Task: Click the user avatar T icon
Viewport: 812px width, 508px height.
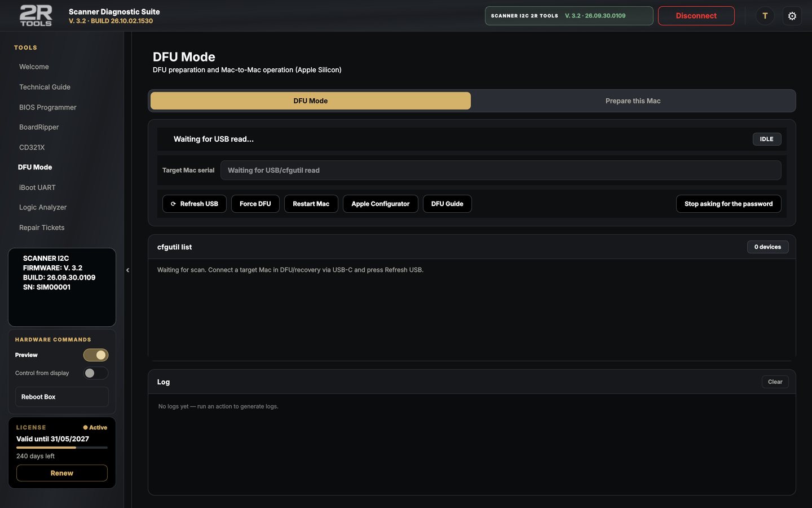Action: pos(765,16)
